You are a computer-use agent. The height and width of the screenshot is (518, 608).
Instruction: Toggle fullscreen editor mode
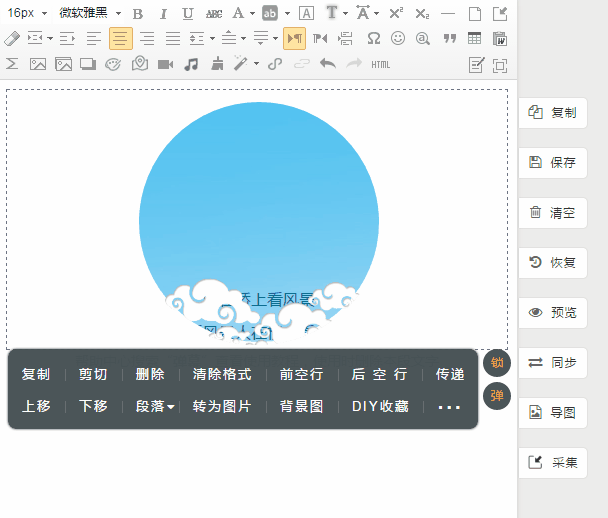tap(500, 66)
